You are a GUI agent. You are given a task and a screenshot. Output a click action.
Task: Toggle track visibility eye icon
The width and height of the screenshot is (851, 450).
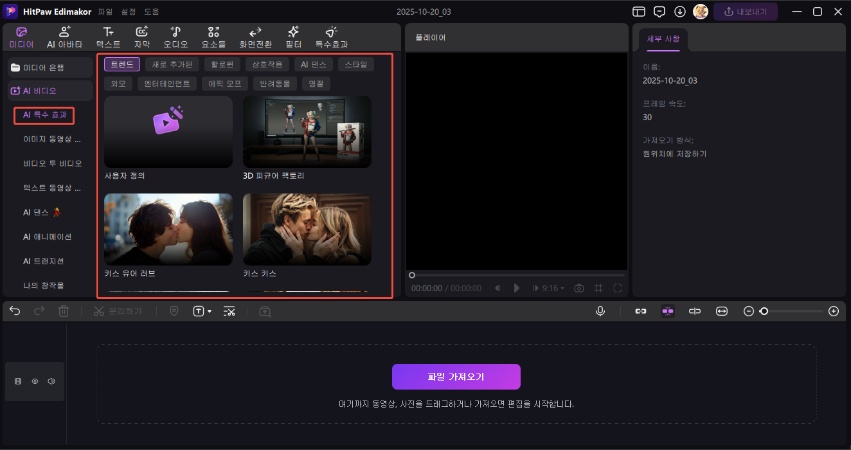[x=34, y=381]
